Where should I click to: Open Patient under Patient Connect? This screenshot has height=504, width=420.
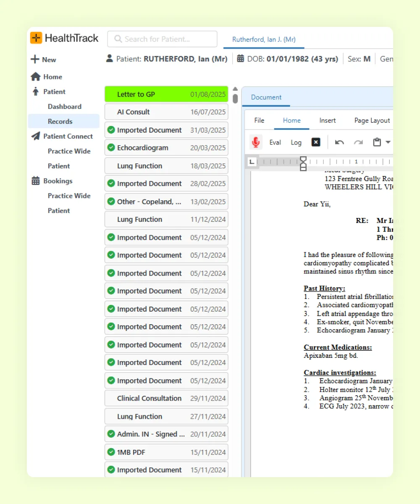coord(59,166)
